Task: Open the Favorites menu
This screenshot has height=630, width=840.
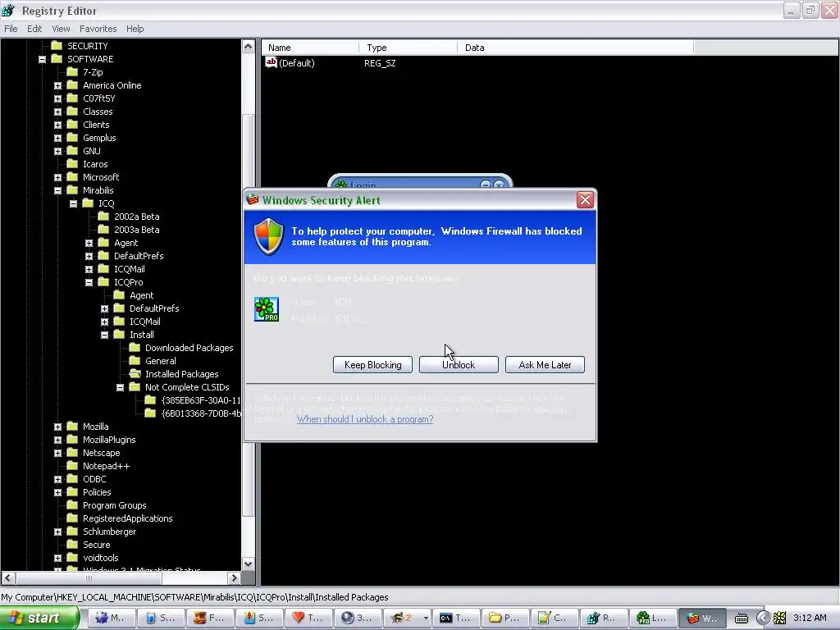Action: (98, 29)
